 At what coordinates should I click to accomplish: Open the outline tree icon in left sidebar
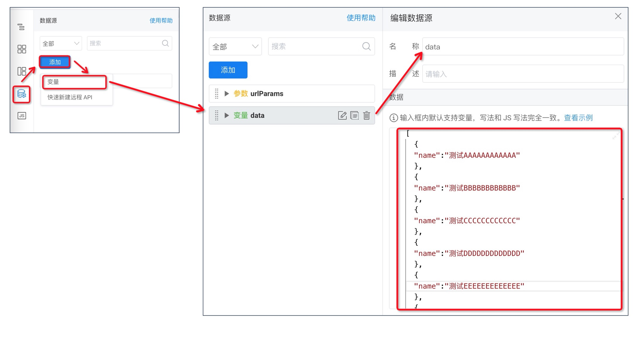21,27
